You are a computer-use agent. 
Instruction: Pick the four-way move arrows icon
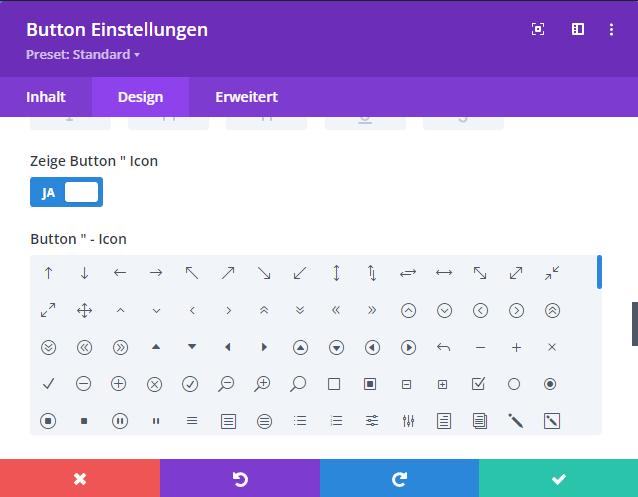[84, 311]
